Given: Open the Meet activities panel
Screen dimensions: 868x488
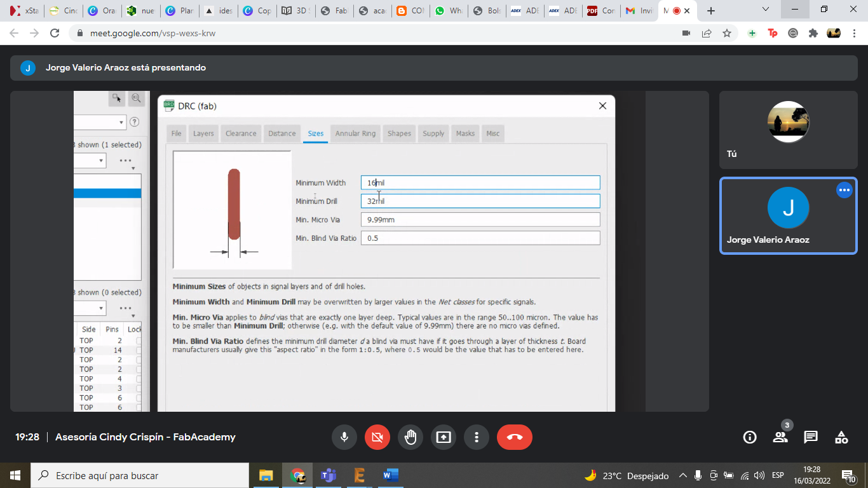Looking at the screenshot, I should 841,437.
